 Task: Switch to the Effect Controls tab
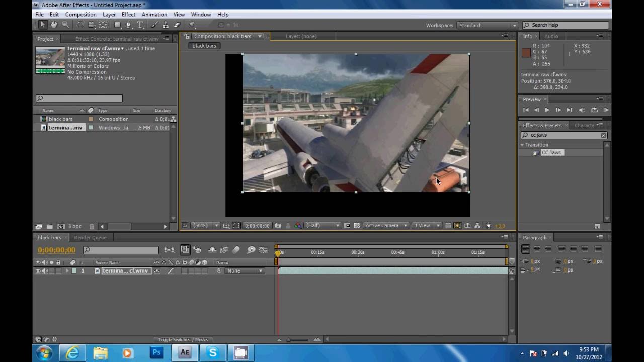pos(117,39)
